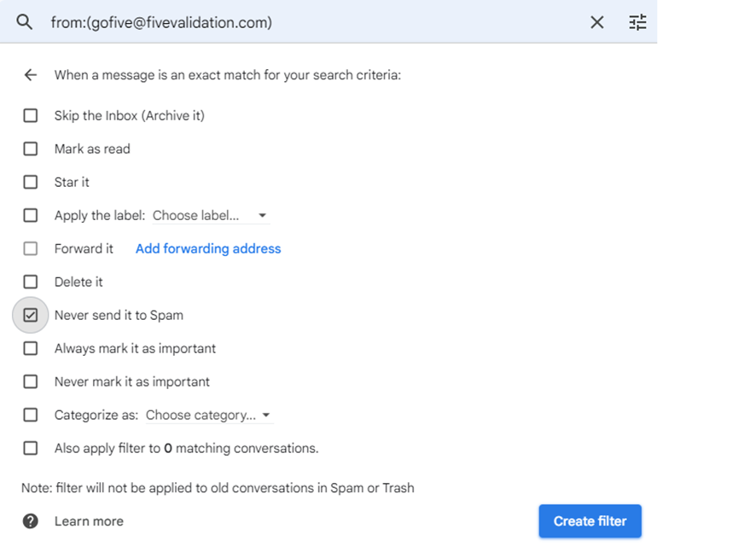The width and height of the screenshot is (756, 558).
Task: Open the Choose label dropdown
Action: coord(210,216)
